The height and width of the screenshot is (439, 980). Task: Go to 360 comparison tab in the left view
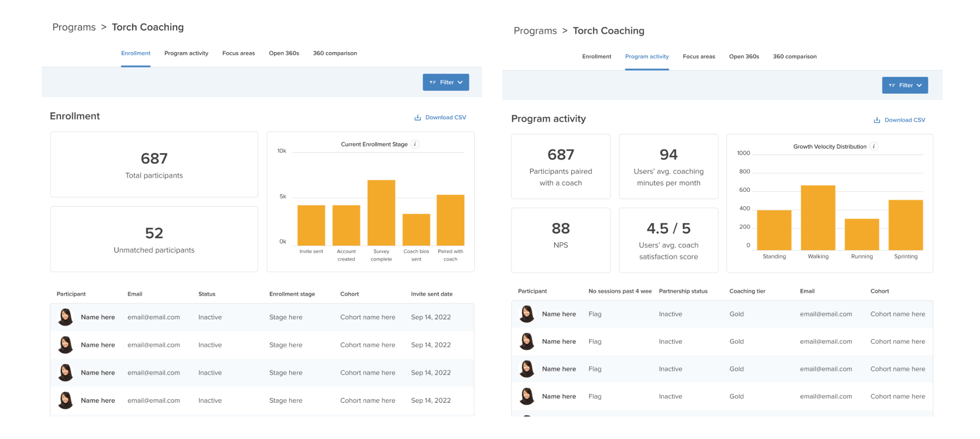[335, 53]
